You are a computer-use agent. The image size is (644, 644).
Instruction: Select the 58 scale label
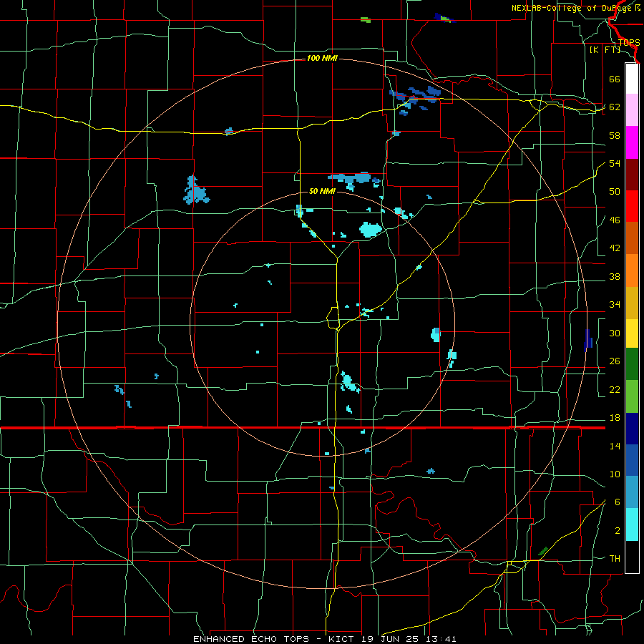point(615,135)
